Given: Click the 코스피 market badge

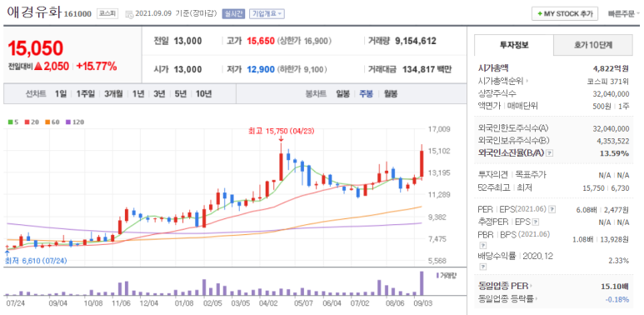Looking at the screenshot, I should tap(107, 13).
